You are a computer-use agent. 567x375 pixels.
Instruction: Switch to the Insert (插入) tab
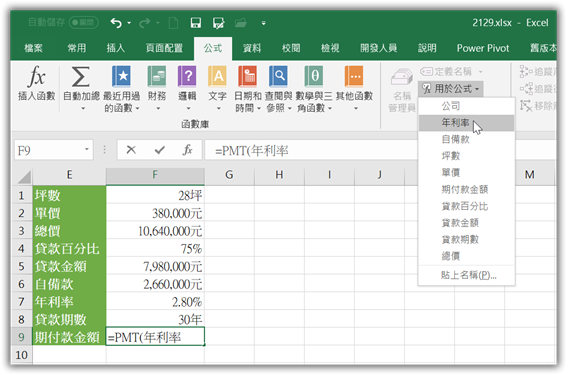(116, 48)
